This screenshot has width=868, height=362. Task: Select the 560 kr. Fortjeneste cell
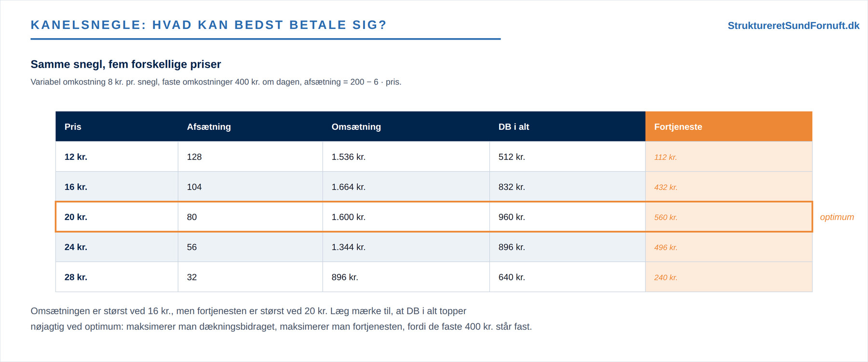[x=729, y=217]
